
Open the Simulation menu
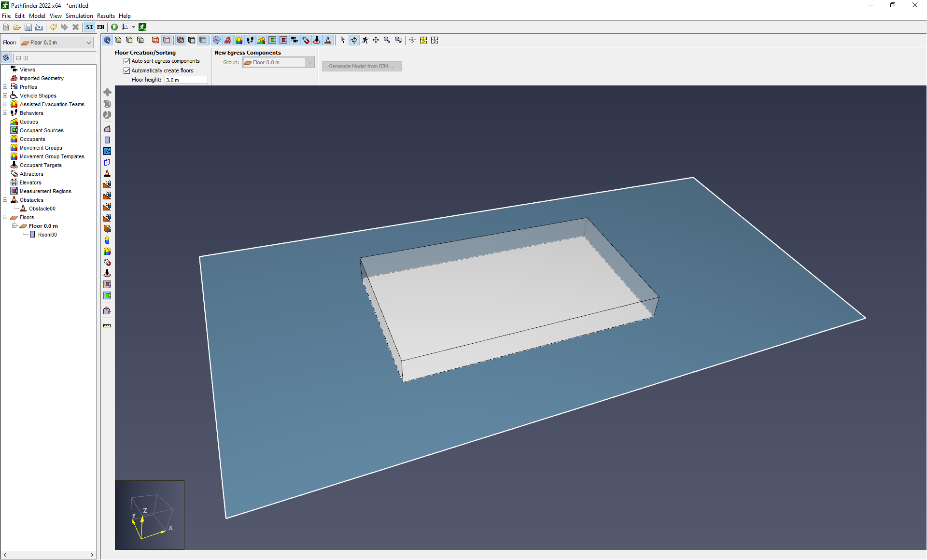[x=79, y=16]
